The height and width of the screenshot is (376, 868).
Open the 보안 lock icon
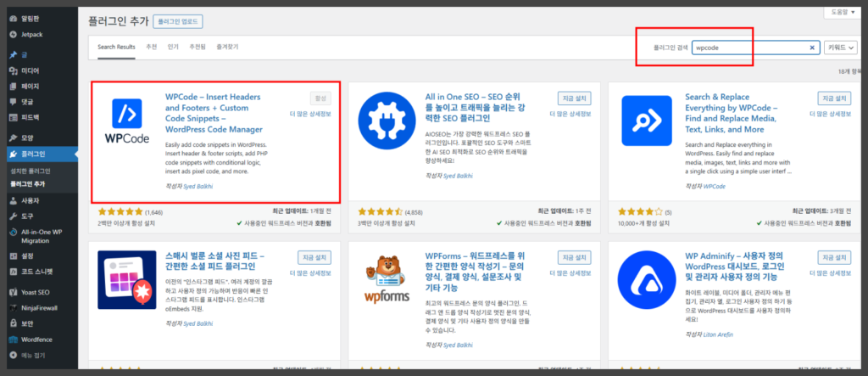coord(14,323)
